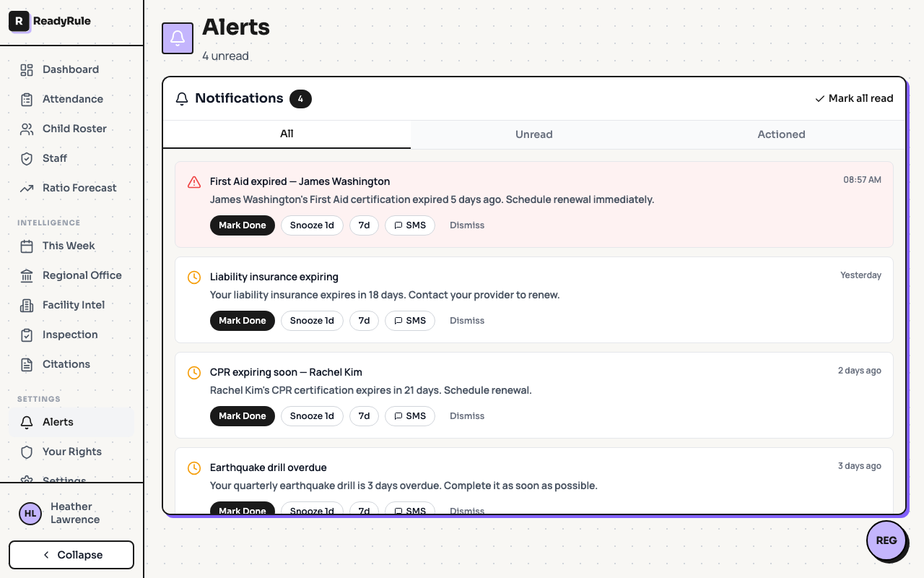924x578 pixels.
Task: Select the Attendance icon
Action: (26, 99)
